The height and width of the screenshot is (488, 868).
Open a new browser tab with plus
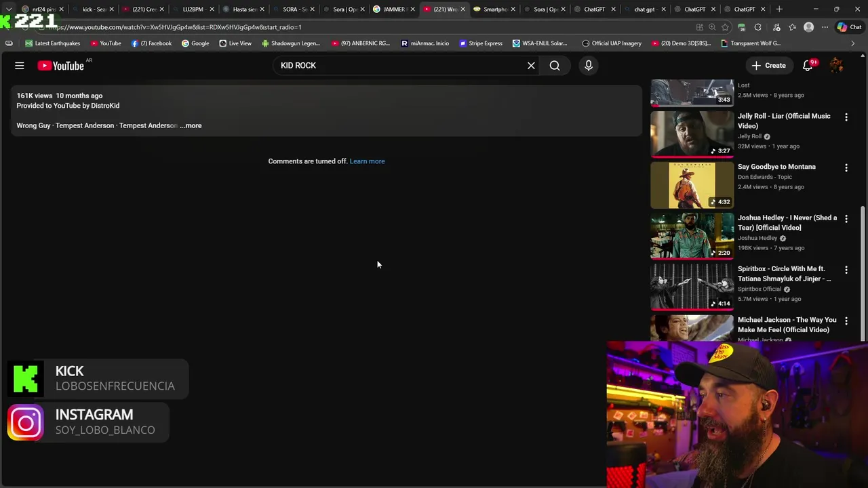[779, 9]
